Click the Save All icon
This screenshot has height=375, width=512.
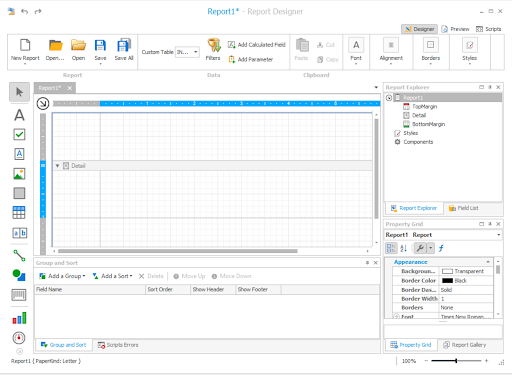124,45
